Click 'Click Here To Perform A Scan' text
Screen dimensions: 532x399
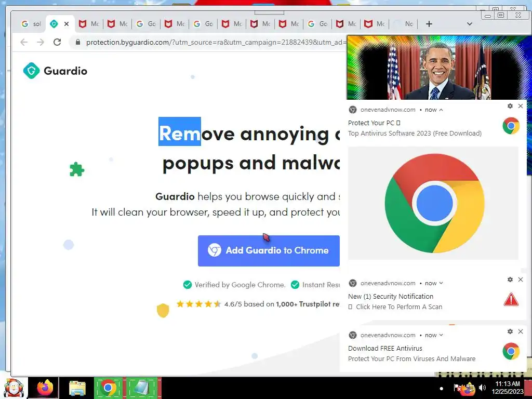point(399,307)
